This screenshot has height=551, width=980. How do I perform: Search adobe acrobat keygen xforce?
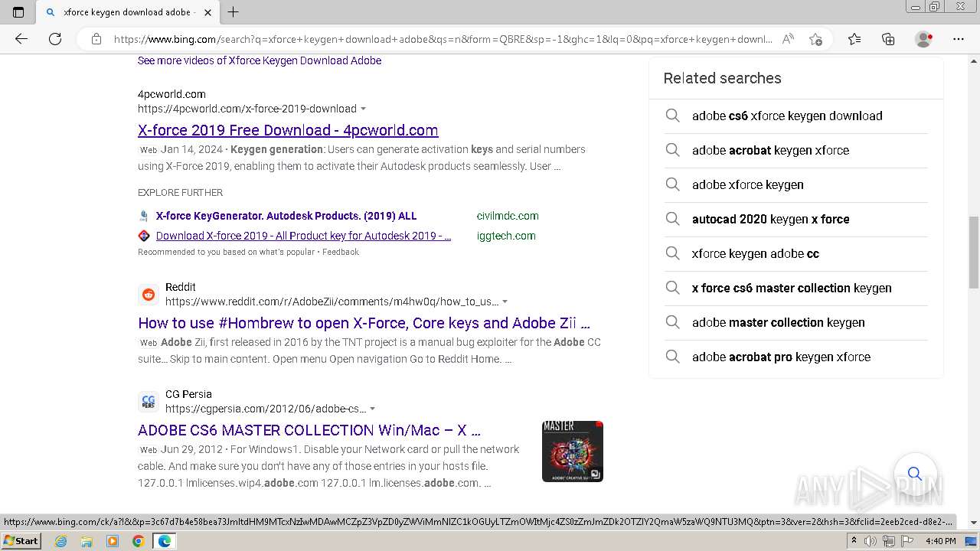(x=795, y=150)
